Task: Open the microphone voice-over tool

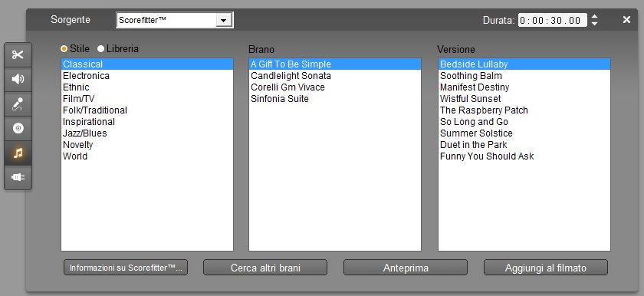Action: click(x=18, y=104)
